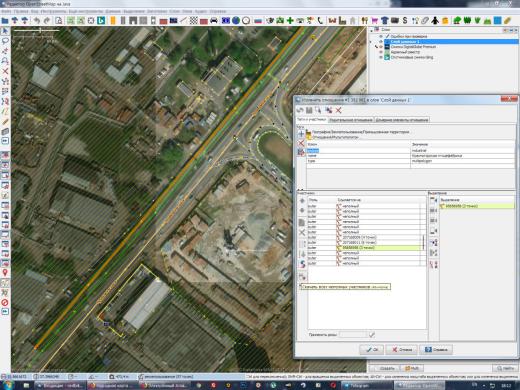Select the 'multipolygon' value cell
Viewport: 520px width, 390px height.
462,161
